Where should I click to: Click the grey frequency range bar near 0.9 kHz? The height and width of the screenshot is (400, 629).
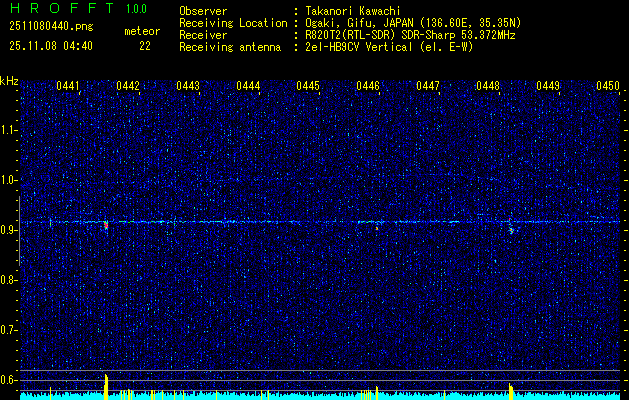[x=19, y=231]
